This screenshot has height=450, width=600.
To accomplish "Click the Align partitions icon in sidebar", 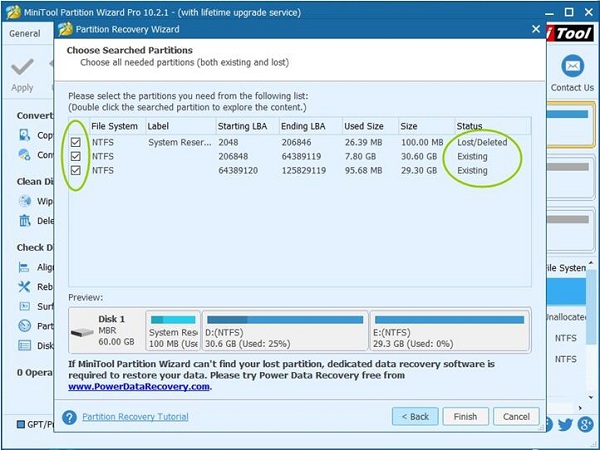I will [x=24, y=267].
